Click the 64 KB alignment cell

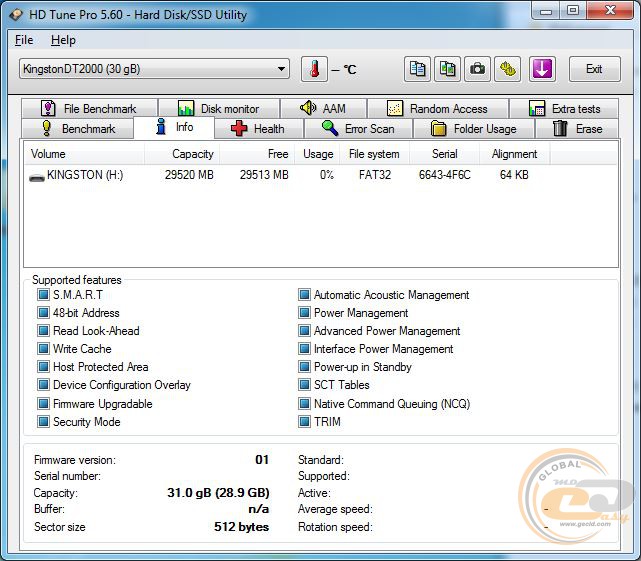514,175
